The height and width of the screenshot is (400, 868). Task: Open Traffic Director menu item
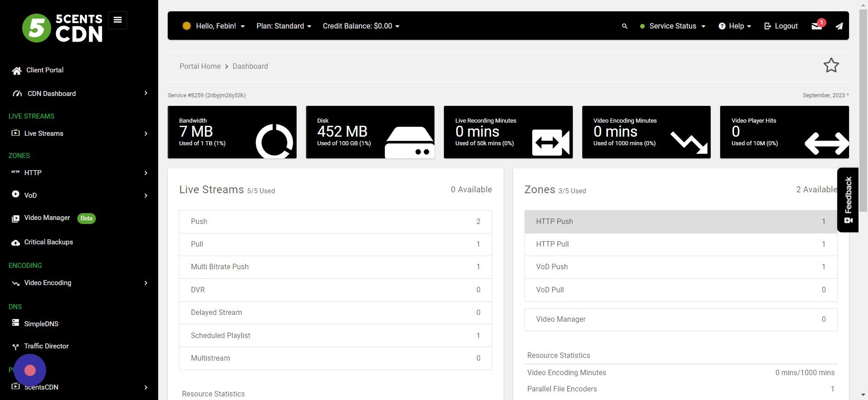click(46, 346)
